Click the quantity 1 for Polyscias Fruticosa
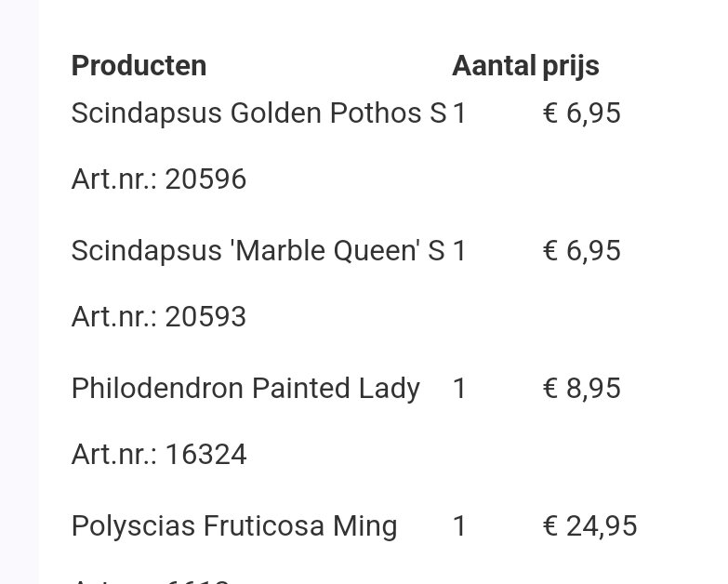 pyautogui.click(x=459, y=526)
